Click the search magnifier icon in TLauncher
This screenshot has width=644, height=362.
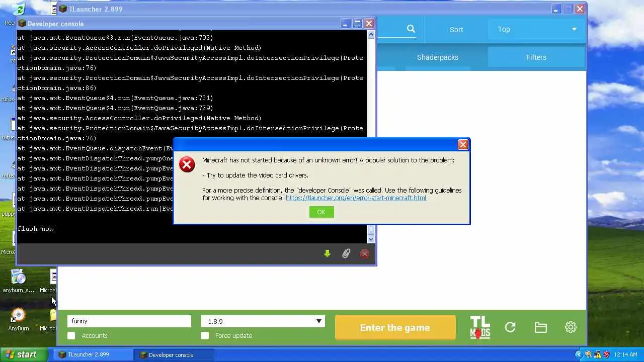click(x=411, y=29)
